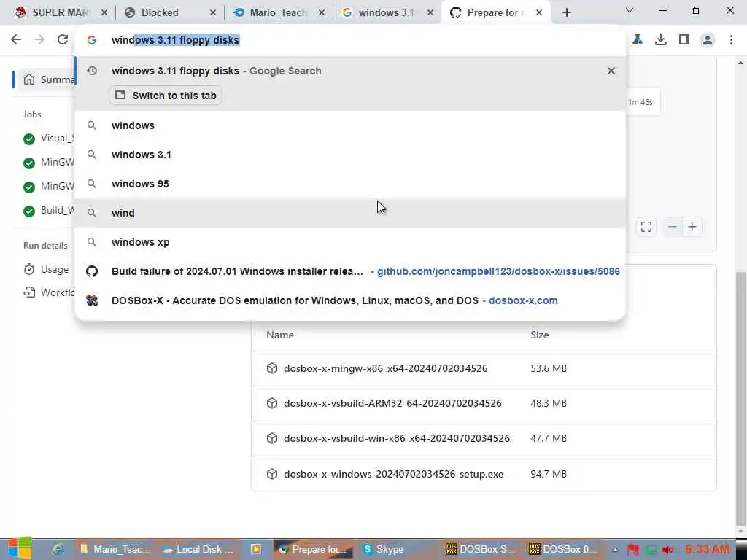Open the Build_W job in sidebar
Viewport: 747px width, 560px height.
pyautogui.click(x=48, y=211)
